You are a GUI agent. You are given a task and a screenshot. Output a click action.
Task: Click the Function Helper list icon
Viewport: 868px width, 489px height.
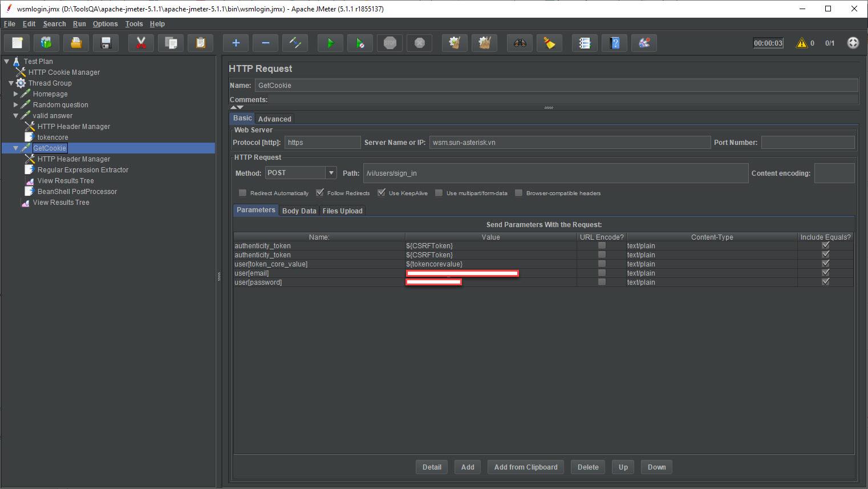click(x=585, y=43)
